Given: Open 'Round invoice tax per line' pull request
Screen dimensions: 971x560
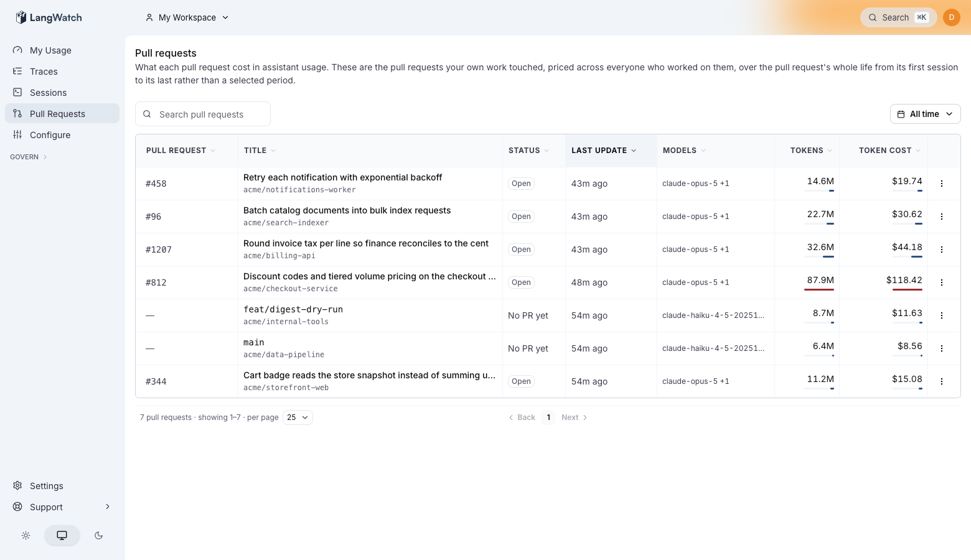Looking at the screenshot, I should click(x=366, y=243).
